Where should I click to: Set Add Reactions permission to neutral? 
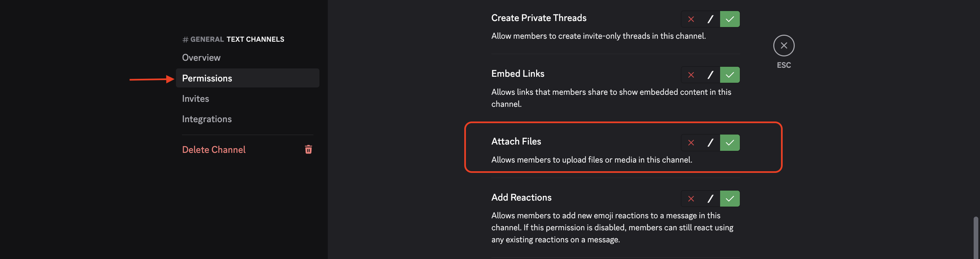(710, 198)
